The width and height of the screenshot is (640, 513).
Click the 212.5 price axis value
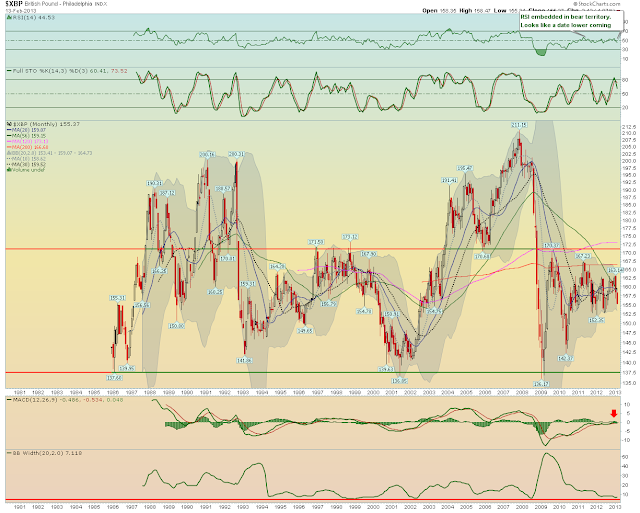(630, 127)
